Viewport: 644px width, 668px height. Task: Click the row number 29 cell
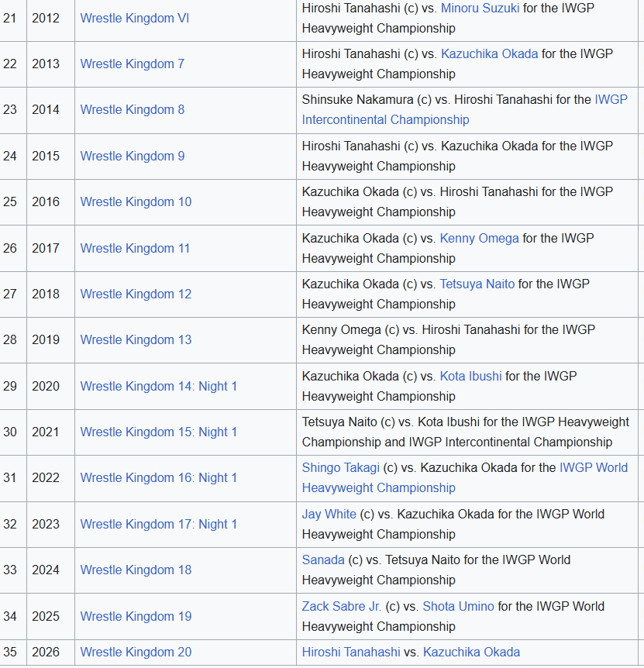click(x=12, y=387)
